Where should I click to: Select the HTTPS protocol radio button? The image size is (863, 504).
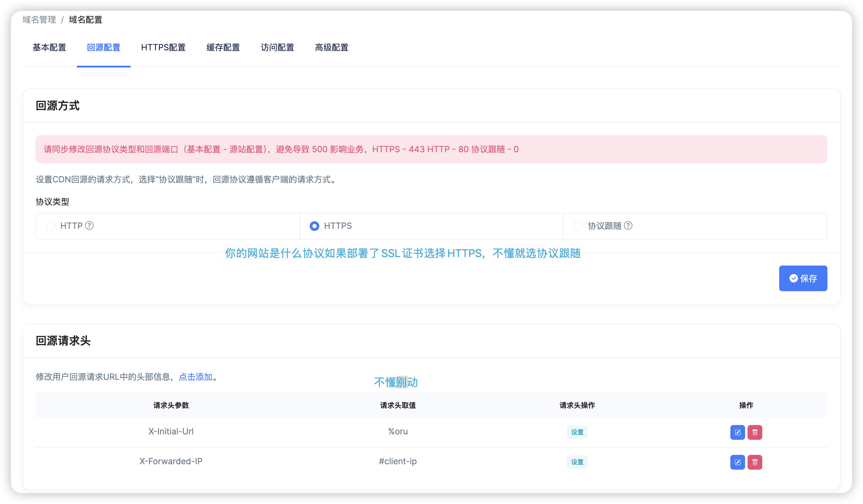(x=315, y=226)
